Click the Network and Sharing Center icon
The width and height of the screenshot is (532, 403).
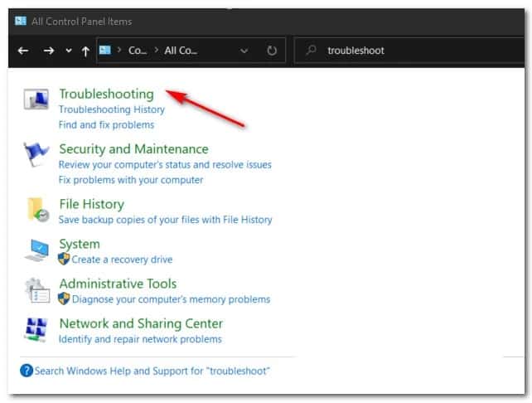36,329
